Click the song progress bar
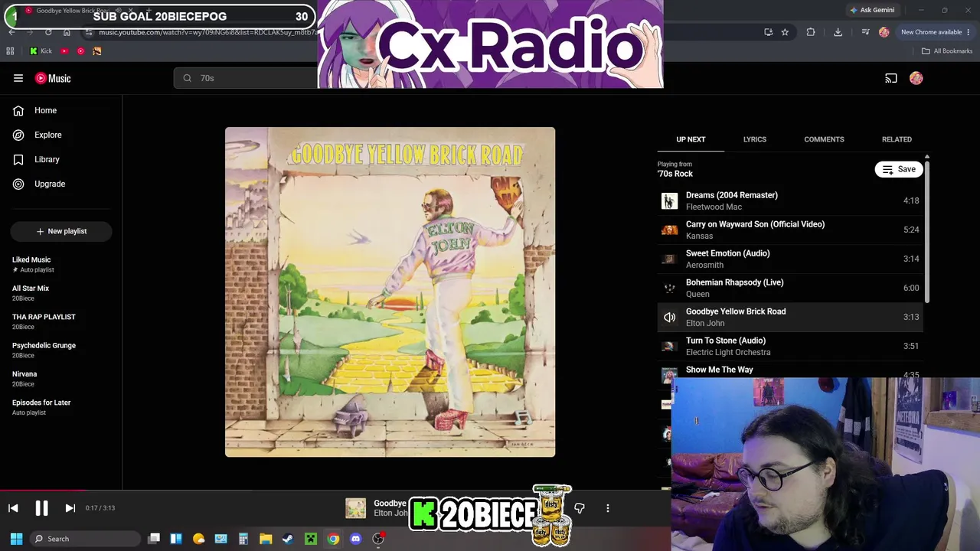Viewport: 980px width, 551px height. click(335, 491)
